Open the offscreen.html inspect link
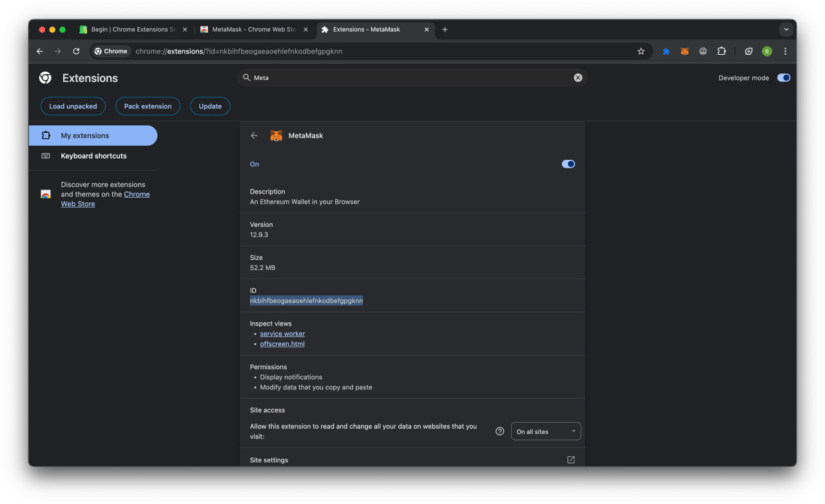Screen dimensions: 825x504 click(282, 344)
